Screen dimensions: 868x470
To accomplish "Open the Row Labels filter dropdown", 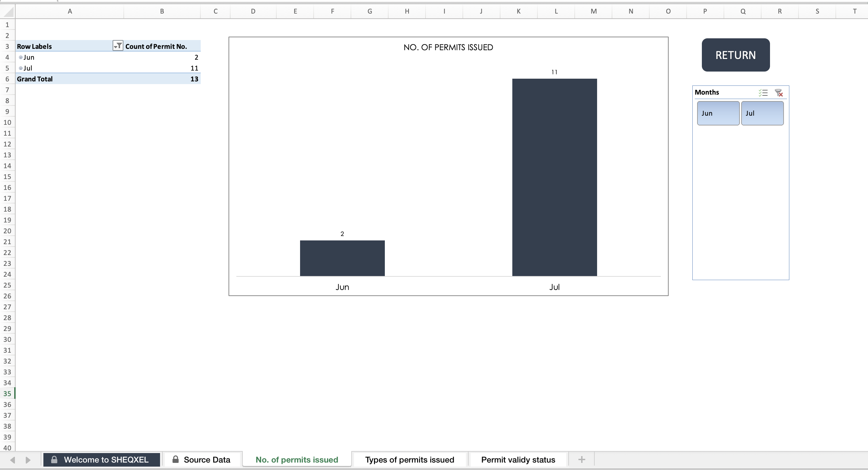I will pos(118,46).
